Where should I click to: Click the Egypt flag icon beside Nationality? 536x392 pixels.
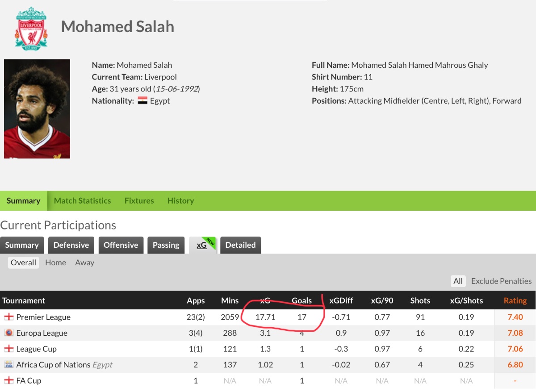coord(142,100)
